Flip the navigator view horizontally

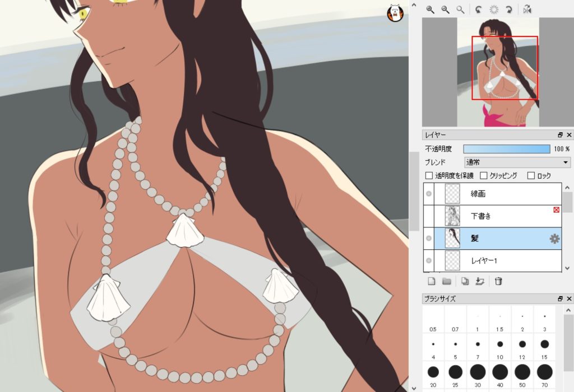(x=527, y=10)
